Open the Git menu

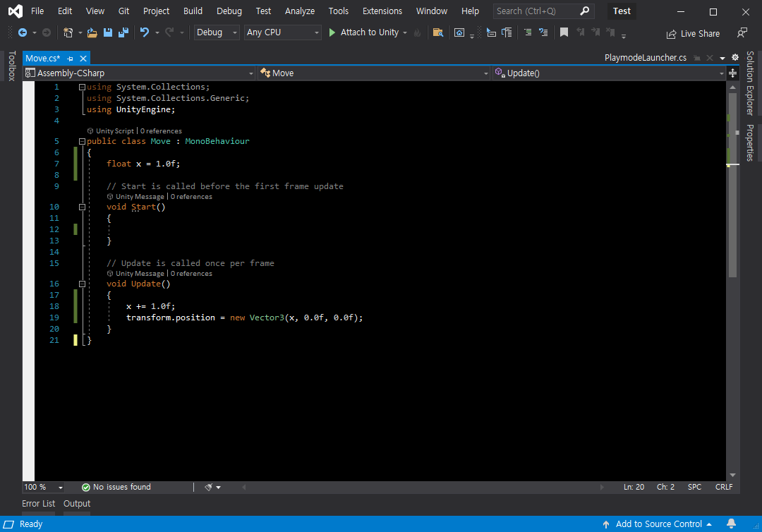124,11
